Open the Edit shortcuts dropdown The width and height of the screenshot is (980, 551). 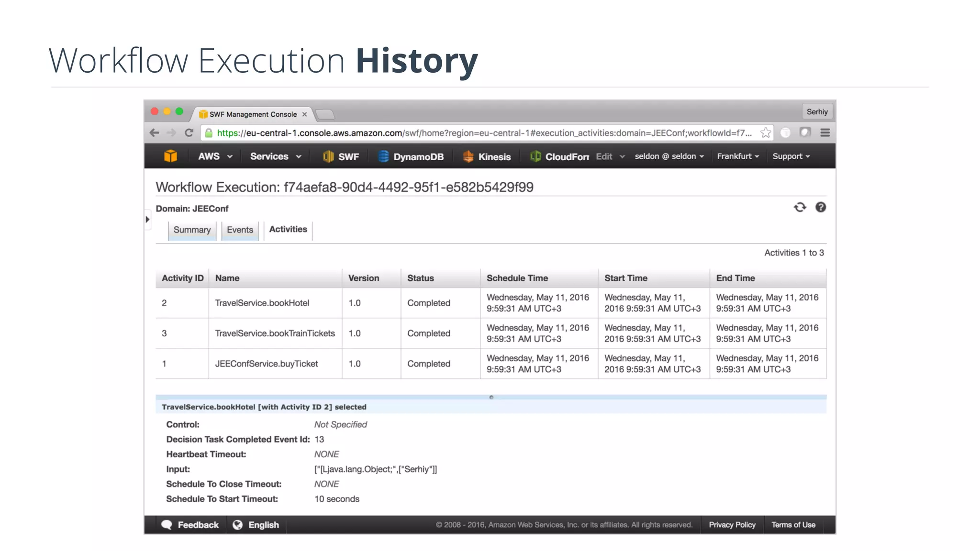pyautogui.click(x=611, y=156)
